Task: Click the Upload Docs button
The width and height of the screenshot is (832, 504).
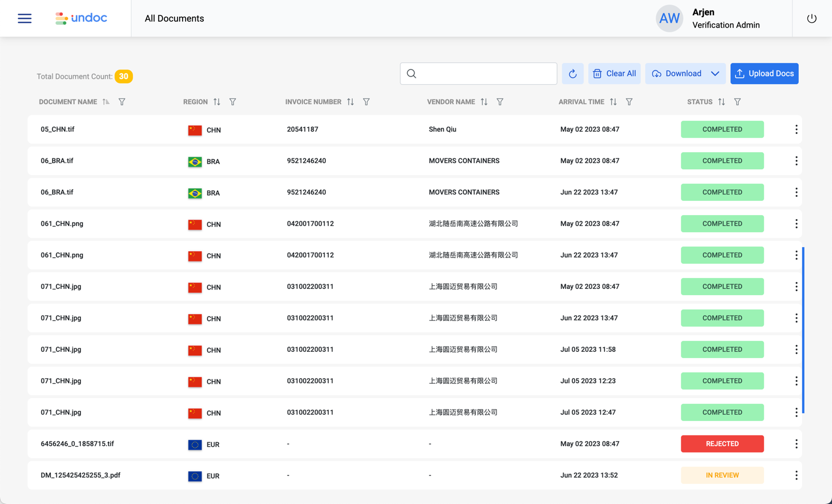Action: pos(764,74)
